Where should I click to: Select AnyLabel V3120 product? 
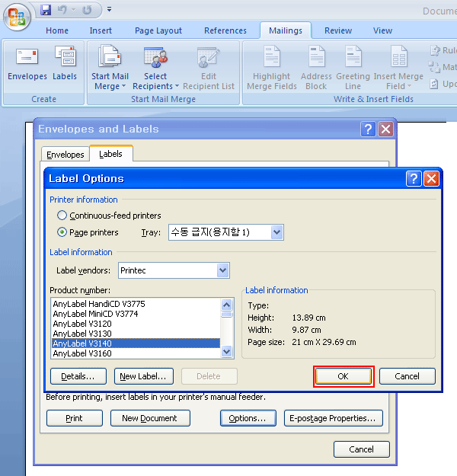(136, 324)
